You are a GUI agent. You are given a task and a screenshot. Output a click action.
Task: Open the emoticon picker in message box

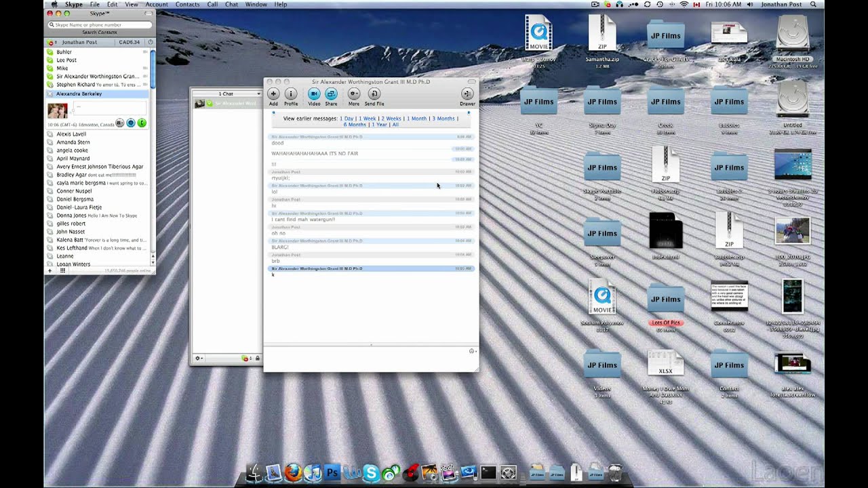472,351
